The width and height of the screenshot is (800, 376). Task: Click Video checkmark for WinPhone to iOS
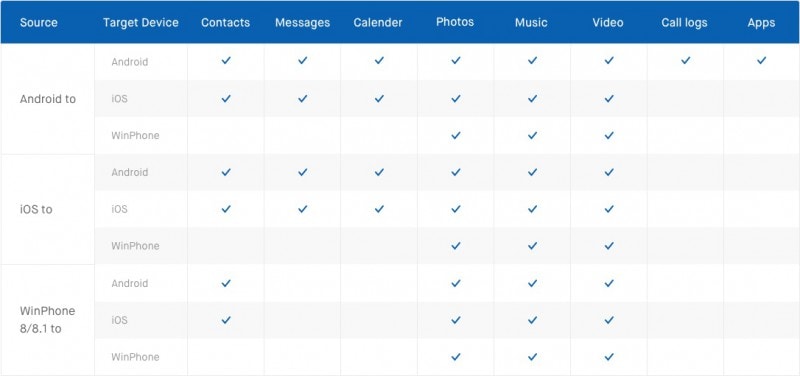(609, 320)
